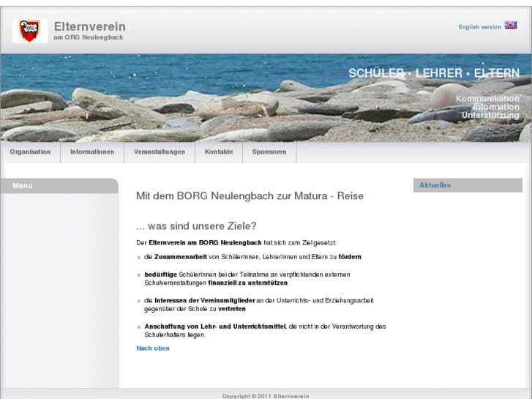Click the Copyright 2011 Elternverein footer

pos(266,395)
